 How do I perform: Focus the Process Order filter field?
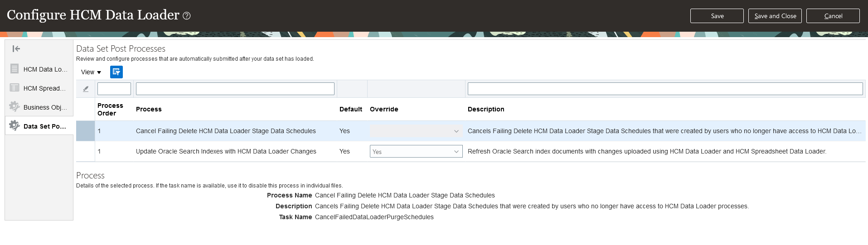114,89
